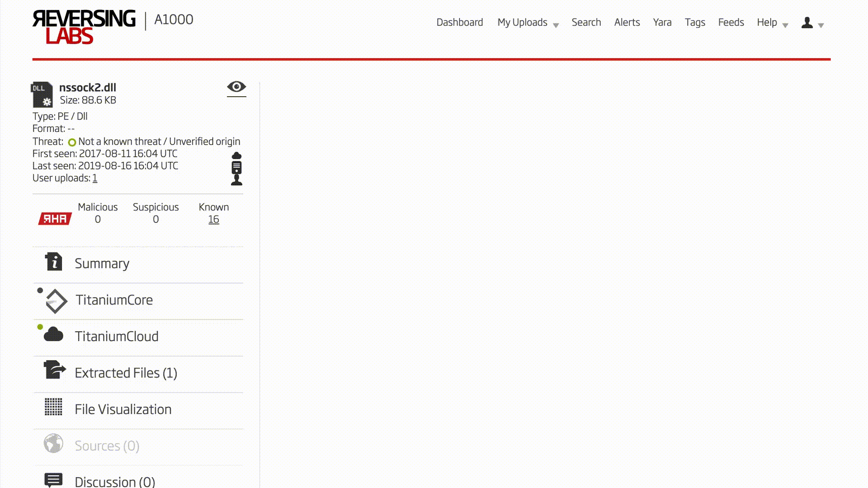Viewport: 868px width, 488px height.
Task: Toggle the TitaniumCore status indicator dot
Action: (39, 291)
